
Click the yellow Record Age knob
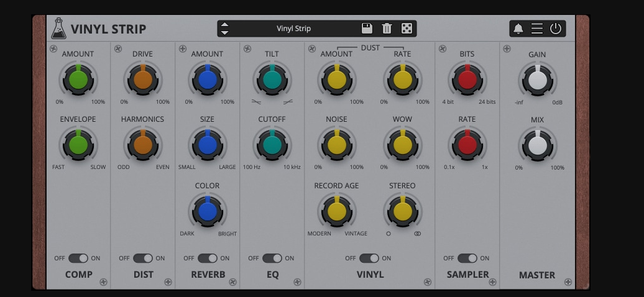pos(336,211)
